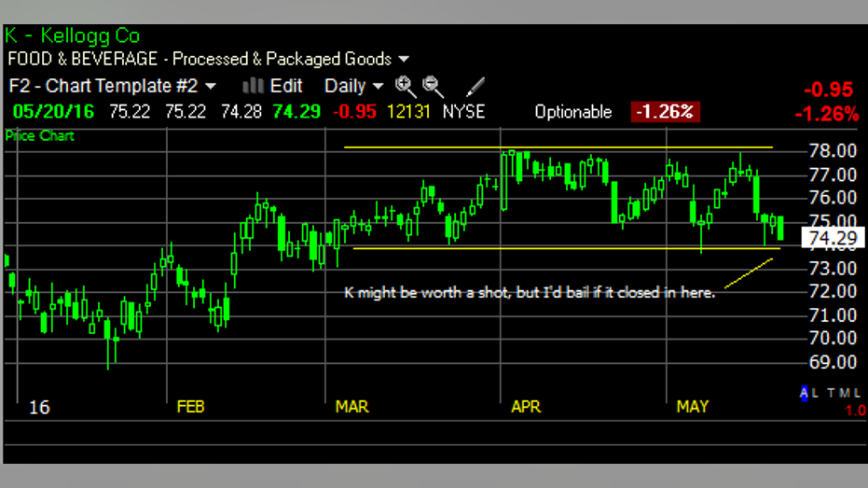The width and height of the screenshot is (868, 488).
Task: Click the MAY month label on time axis
Action: click(693, 407)
